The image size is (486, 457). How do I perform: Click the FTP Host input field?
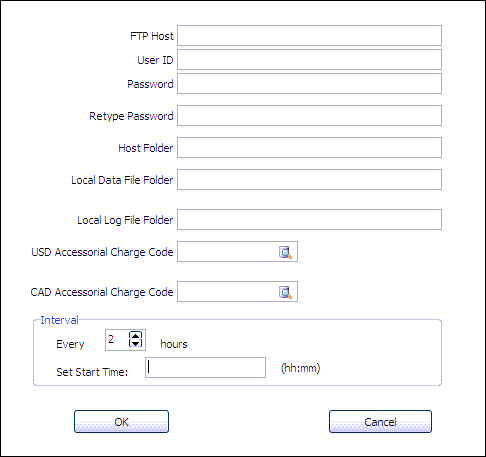[309, 35]
